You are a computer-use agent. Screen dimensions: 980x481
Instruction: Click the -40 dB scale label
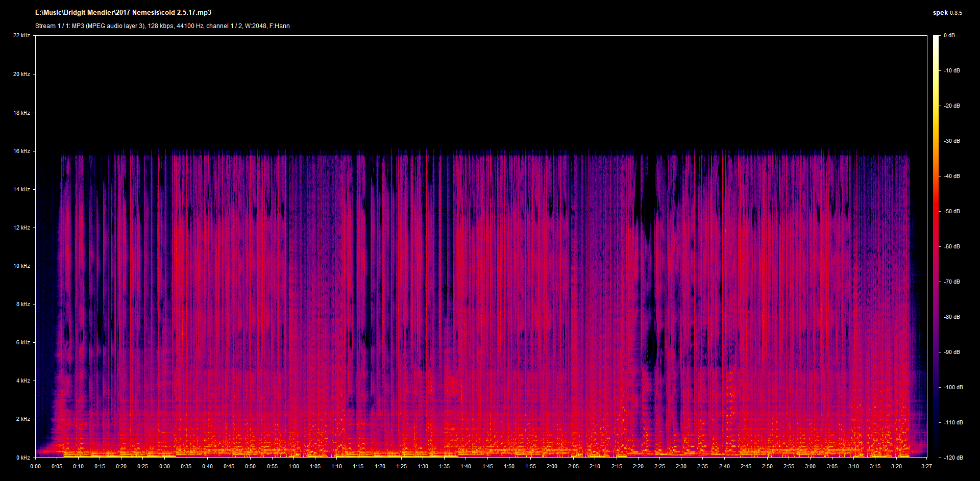pyautogui.click(x=951, y=176)
